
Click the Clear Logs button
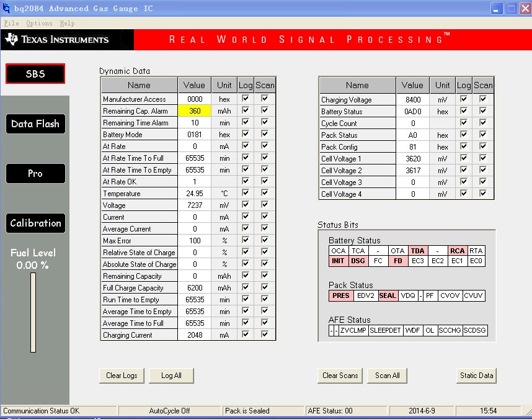[x=122, y=376]
